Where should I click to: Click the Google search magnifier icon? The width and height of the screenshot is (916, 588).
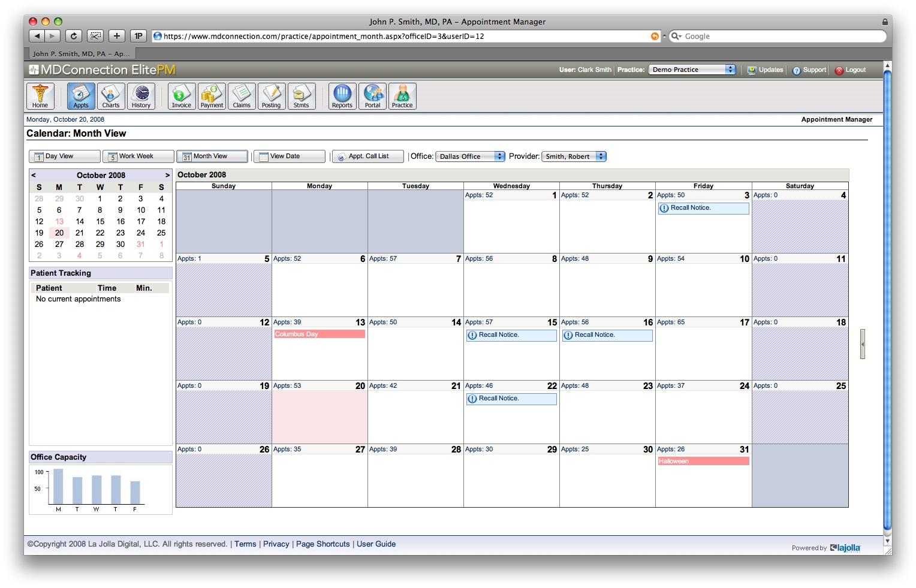pyautogui.click(x=676, y=36)
